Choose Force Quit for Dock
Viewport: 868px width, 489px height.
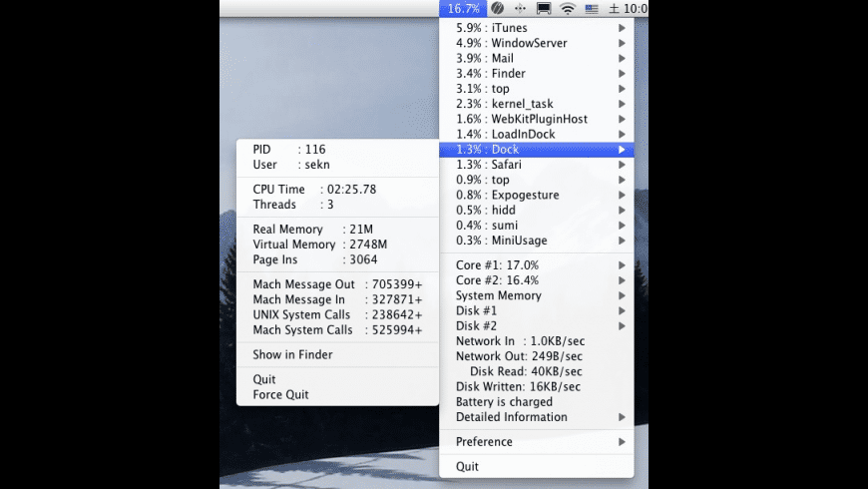[x=337, y=395]
